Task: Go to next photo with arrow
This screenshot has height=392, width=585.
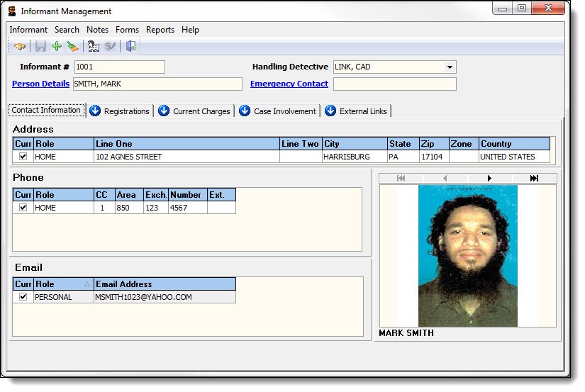Action: (489, 179)
